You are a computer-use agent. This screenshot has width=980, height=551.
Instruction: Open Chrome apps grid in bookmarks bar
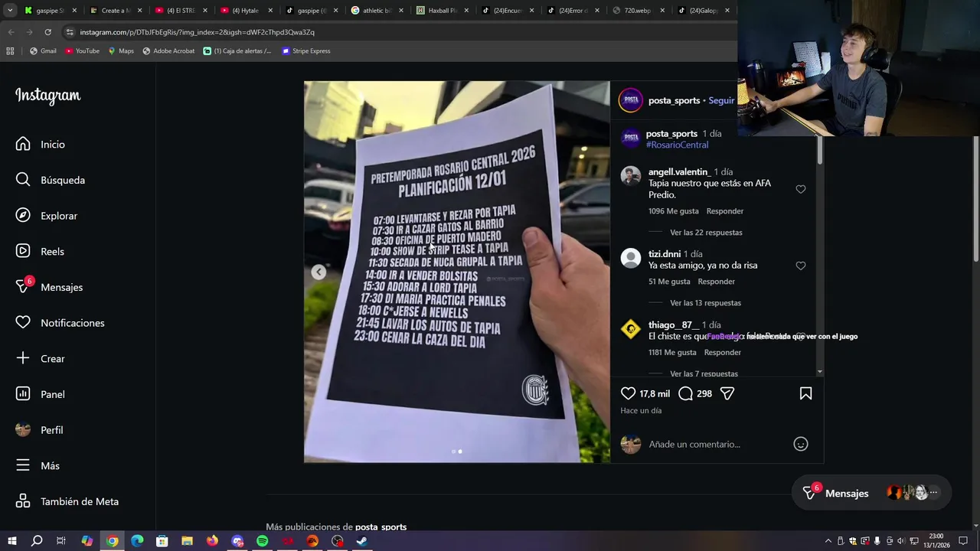(10, 51)
